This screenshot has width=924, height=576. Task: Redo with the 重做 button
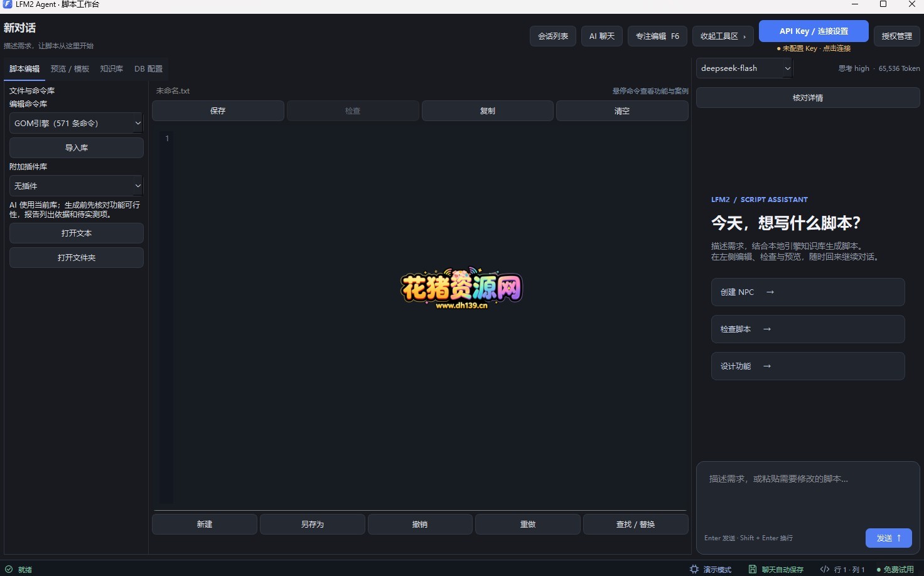pos(528,525)
